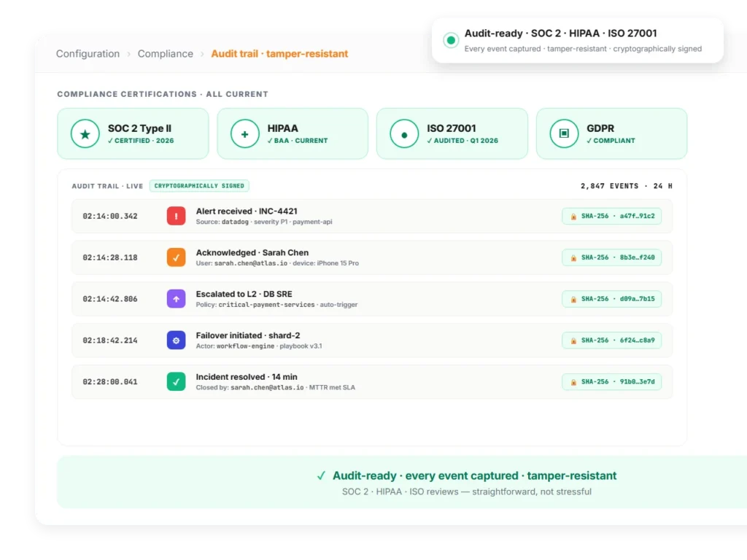Click the SHA-256 8b3e…f240 hash badge
The width and height of the screenshot is (747, 560).
coord(612,257)
